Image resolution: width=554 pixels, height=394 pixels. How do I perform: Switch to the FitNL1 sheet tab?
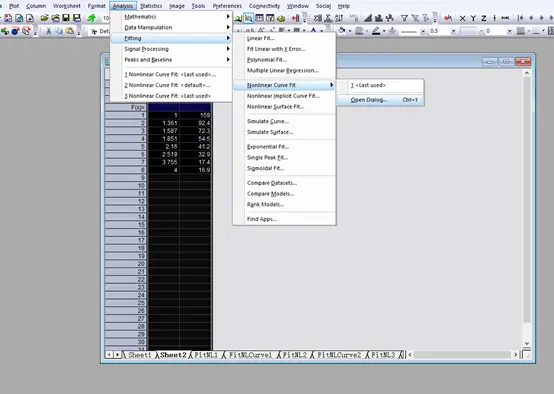[206, 355]
